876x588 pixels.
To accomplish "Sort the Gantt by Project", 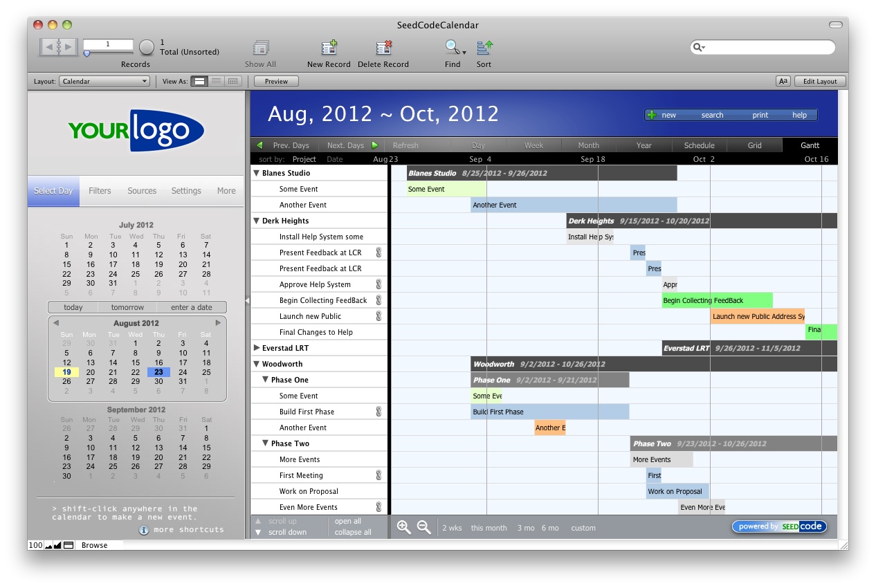I will [x=304, y=159].
